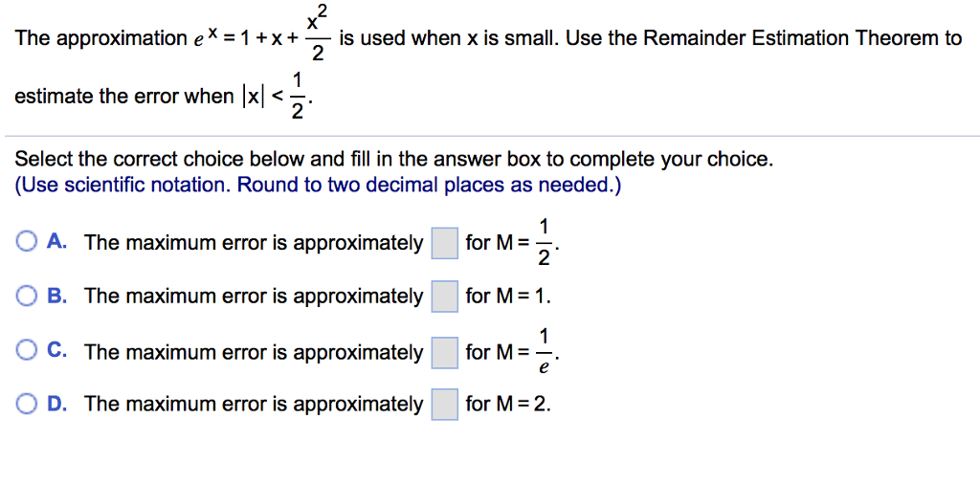
Task: Select radio button for choice B
Action: pyautogui.click(x=27, y=297)
